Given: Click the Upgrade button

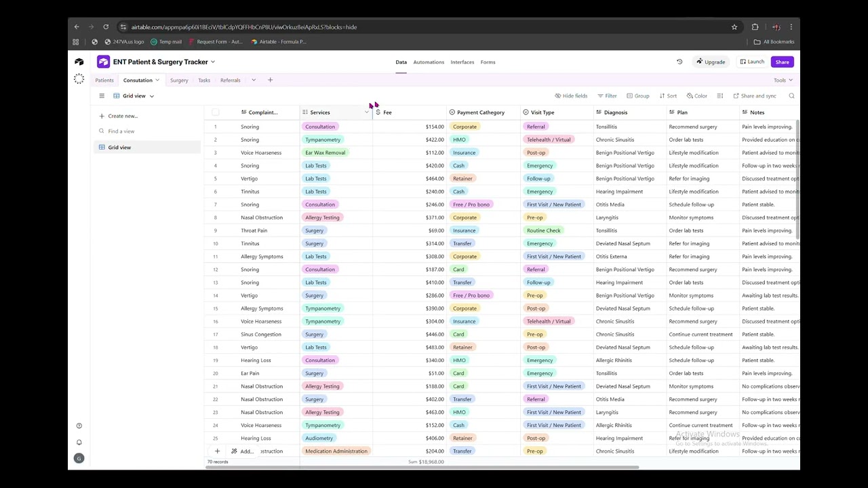Looking at the screenshot, I should [711, 62].
